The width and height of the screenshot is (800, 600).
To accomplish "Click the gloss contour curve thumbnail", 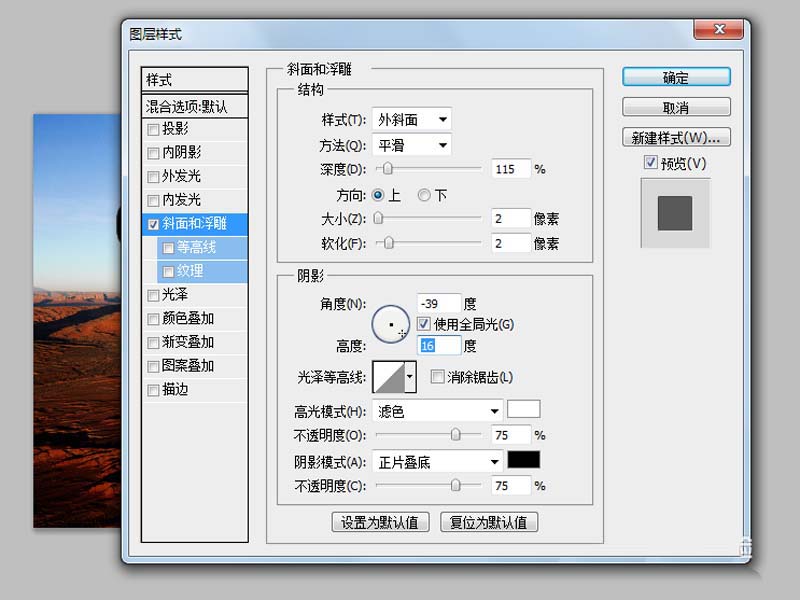I will pyautogui.click(x=389, y=377).
